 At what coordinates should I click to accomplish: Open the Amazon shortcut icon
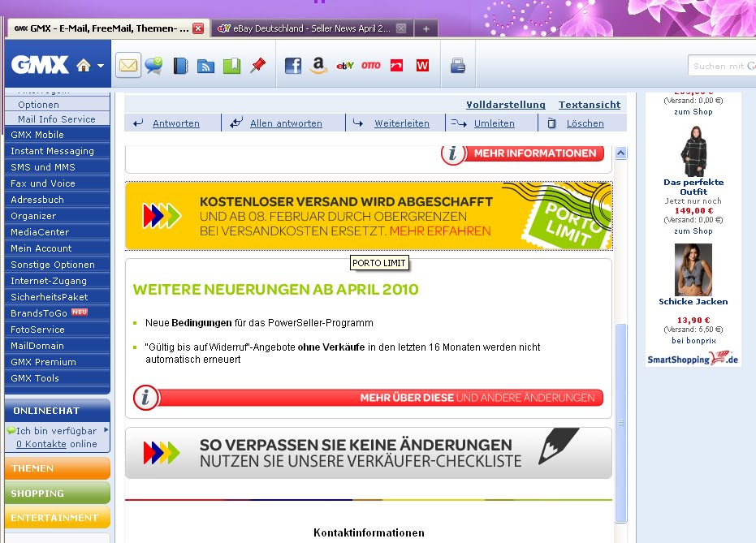click(x=318, y=65)
